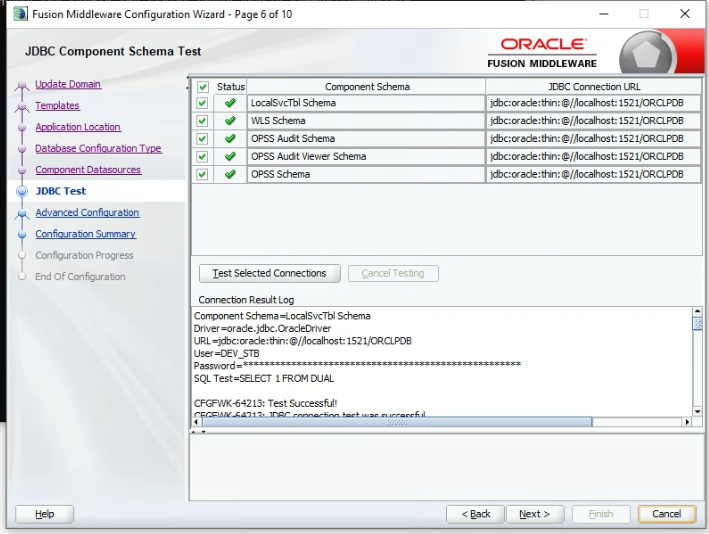This screenshot has width=709, height=534.
Task: Click the Test Selected Connections button
Action: point(269,273)
